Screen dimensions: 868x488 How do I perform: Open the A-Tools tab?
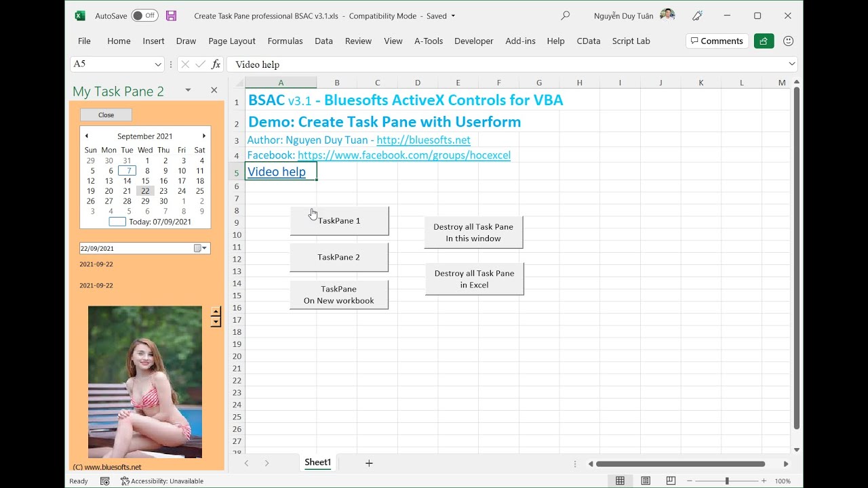(429, 41)
